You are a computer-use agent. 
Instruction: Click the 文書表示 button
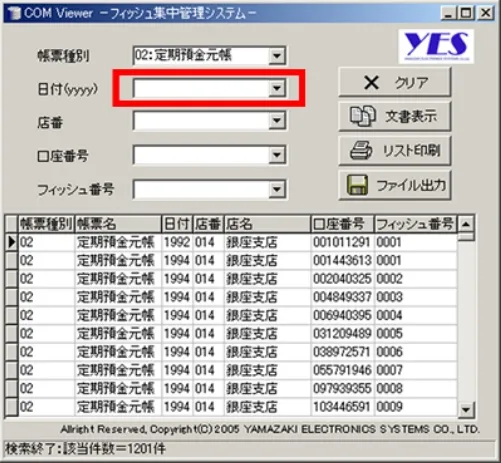coord(395,116)
